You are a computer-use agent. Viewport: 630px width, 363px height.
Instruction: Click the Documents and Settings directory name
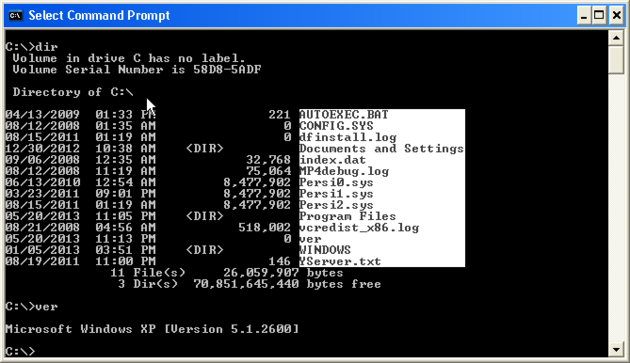pyautogui.click(x=381, y=148)
